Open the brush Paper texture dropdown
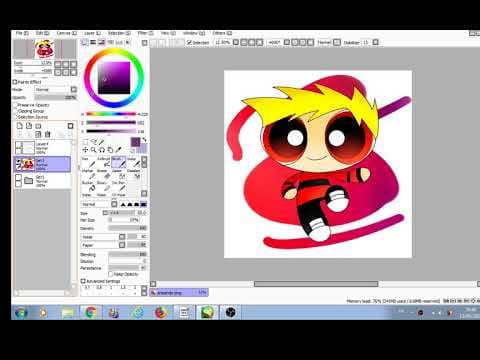 pos(103,245)
